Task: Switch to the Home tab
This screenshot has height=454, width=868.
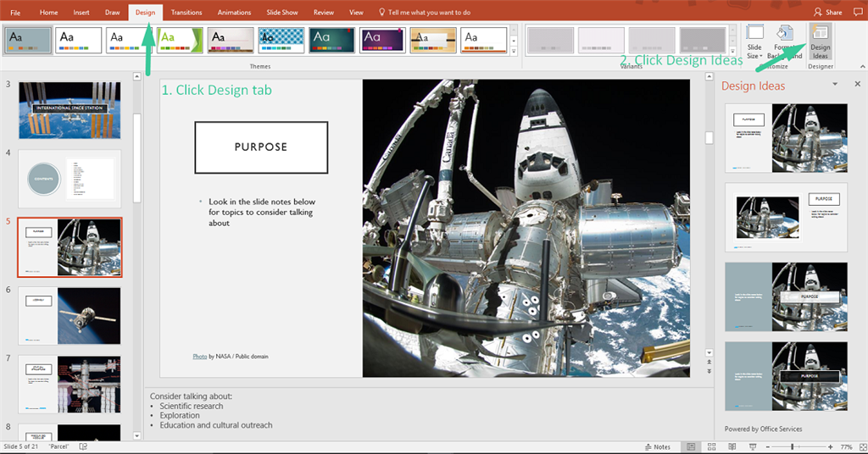Action: point(48,12)
